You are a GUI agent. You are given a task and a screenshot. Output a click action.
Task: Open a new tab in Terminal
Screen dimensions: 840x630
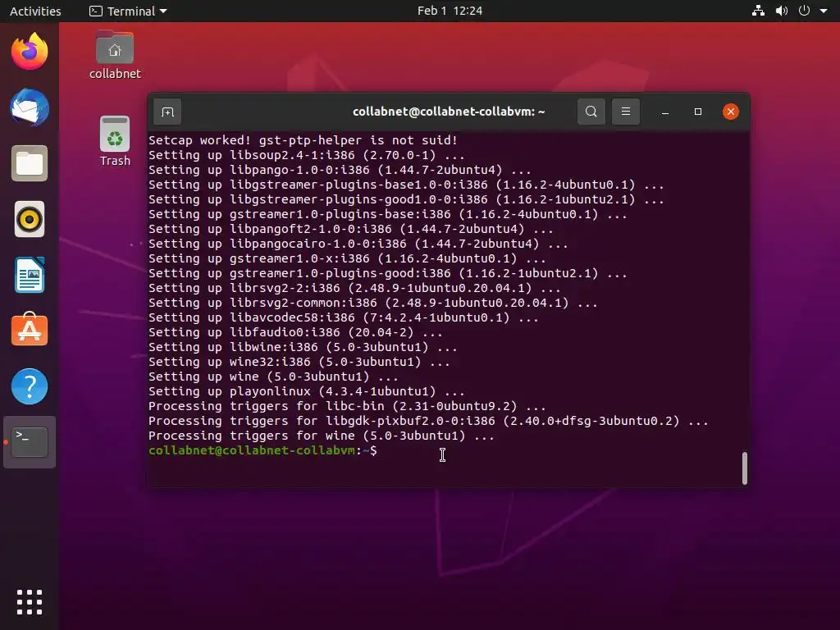pyautogui.click(x=167, y=112)
